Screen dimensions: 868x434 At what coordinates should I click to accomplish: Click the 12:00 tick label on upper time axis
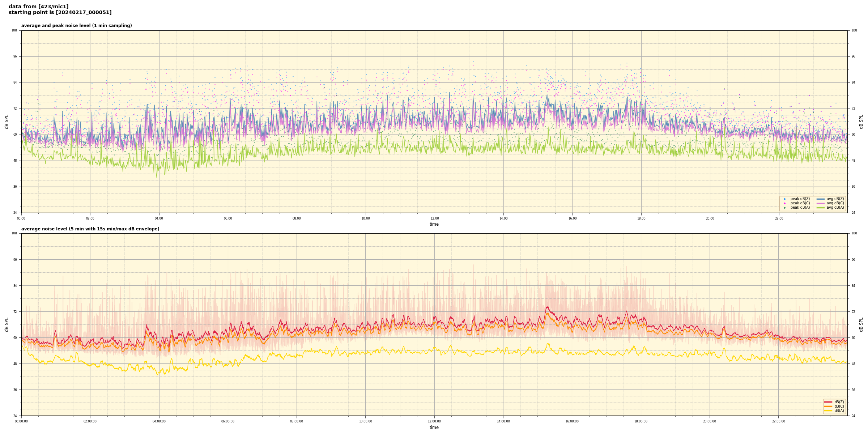[x=434, y=218]
